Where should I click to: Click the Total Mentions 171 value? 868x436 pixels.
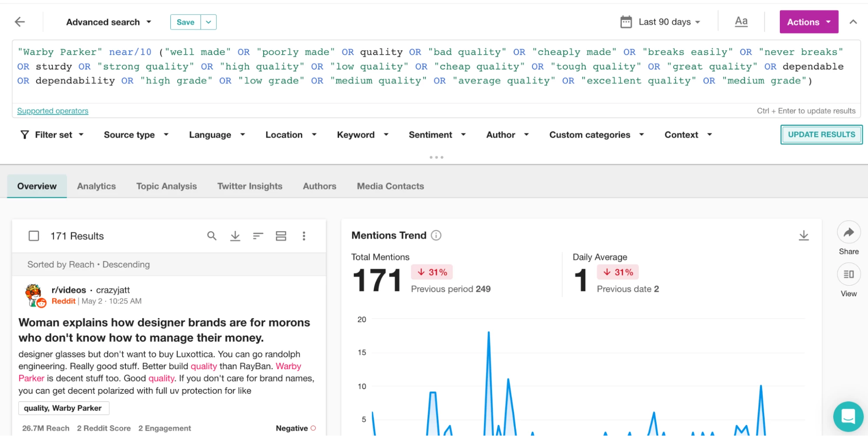[x=376, y=280]
